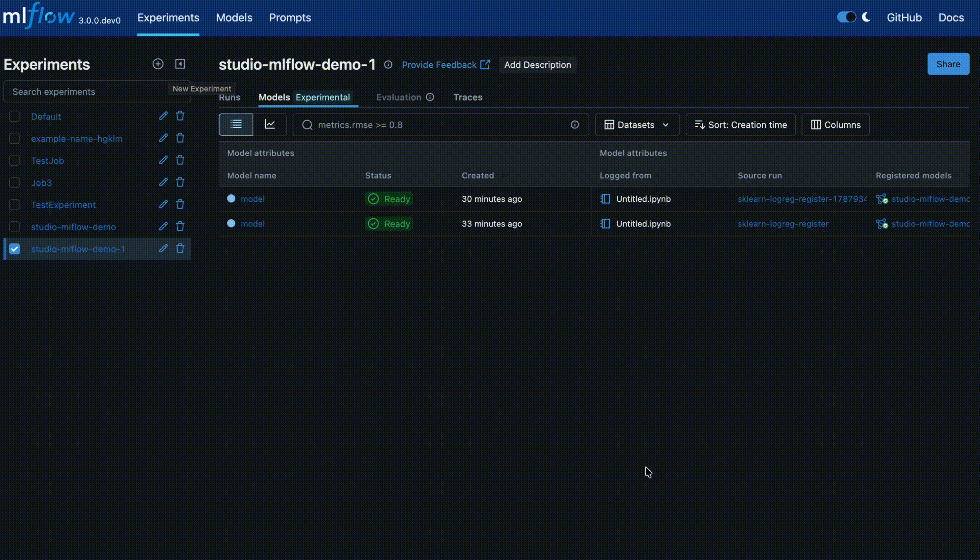Open the model created 33 minutes ago

coord(253,224)
